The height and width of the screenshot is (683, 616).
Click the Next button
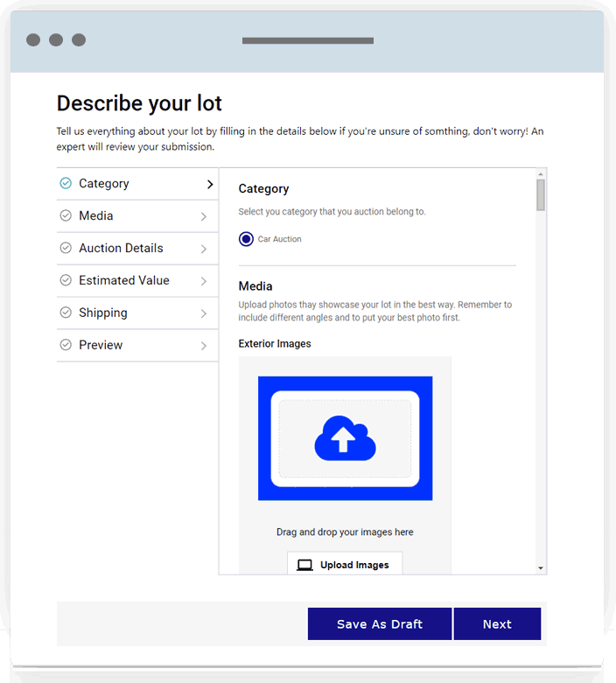(497, 623)
